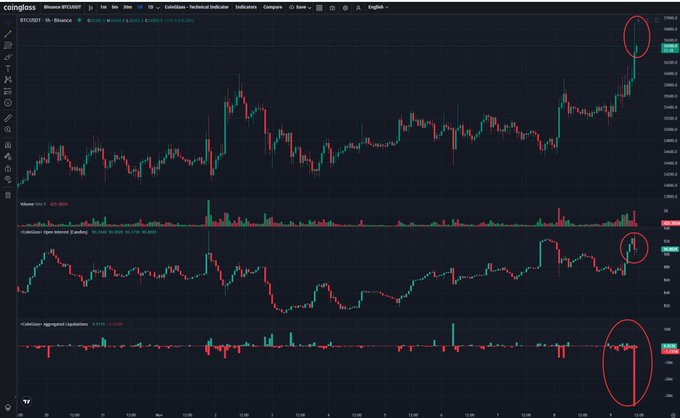Click the Open Interest (Candles) indicator legend
680x418 pixels.
[54, 232]
